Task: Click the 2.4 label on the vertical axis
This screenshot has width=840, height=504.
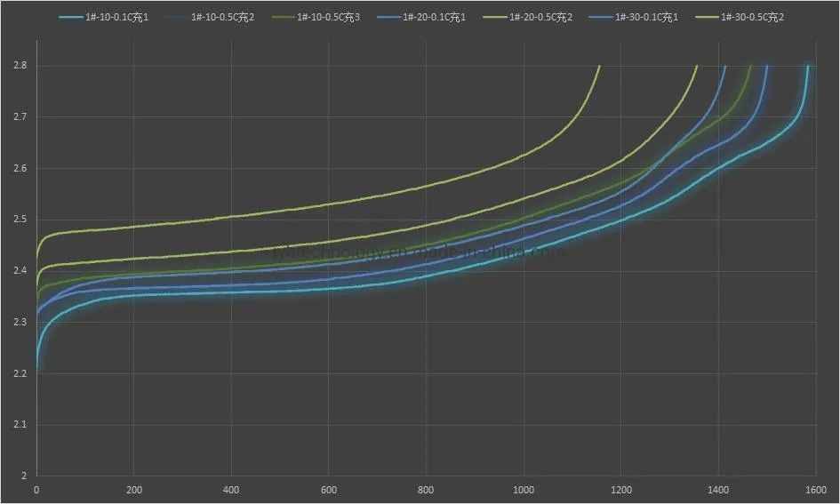Action: click(x=19, y=271)
